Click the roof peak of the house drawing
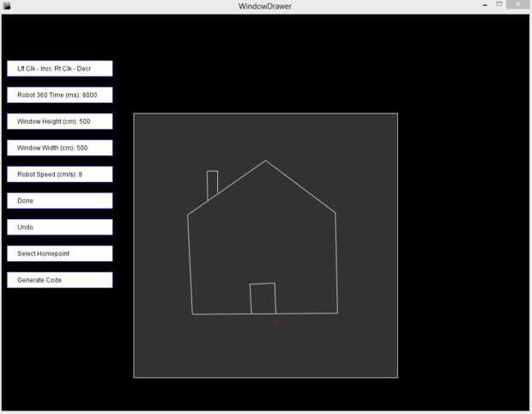The width and height of the screenshot is (532, 414). [x=265, y=161]
